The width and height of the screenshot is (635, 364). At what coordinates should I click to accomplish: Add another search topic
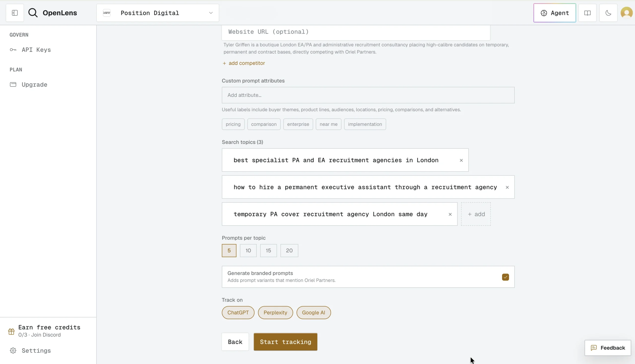[x=476, y=214]
